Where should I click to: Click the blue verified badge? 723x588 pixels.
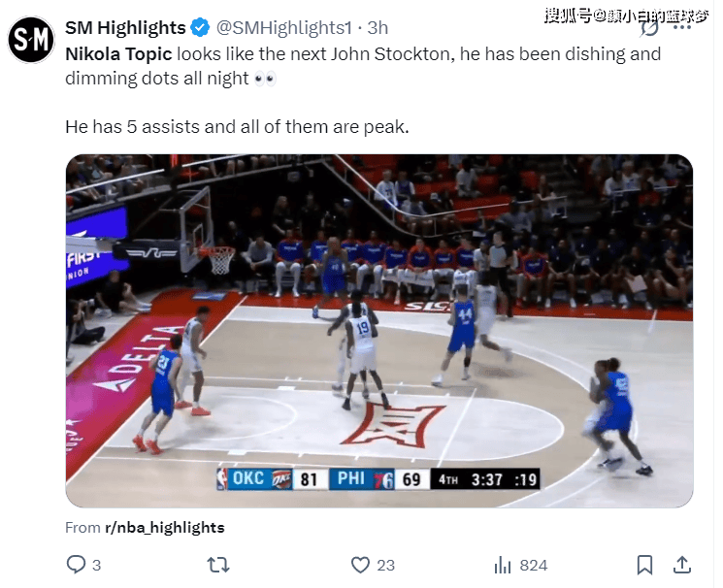point(200,28)
